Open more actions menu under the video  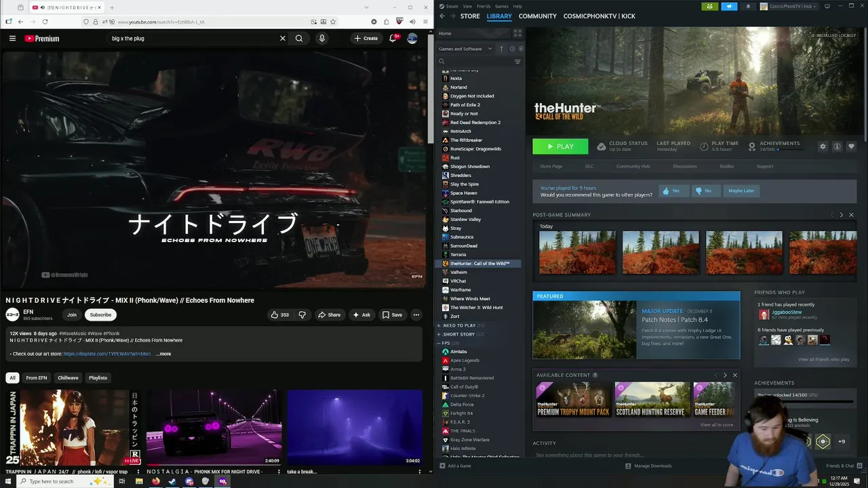pos(416,314)
